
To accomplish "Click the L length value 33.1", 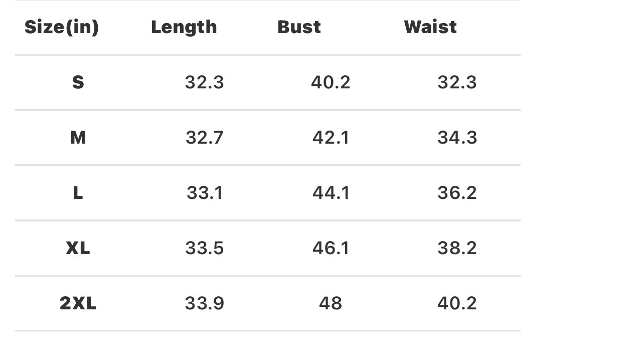I will click(x=204, y=193).
